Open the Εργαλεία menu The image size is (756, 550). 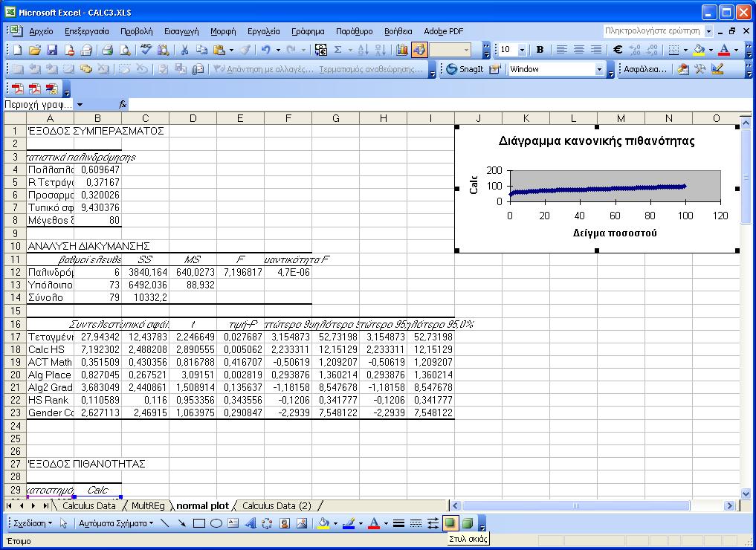tap(263, 31)
